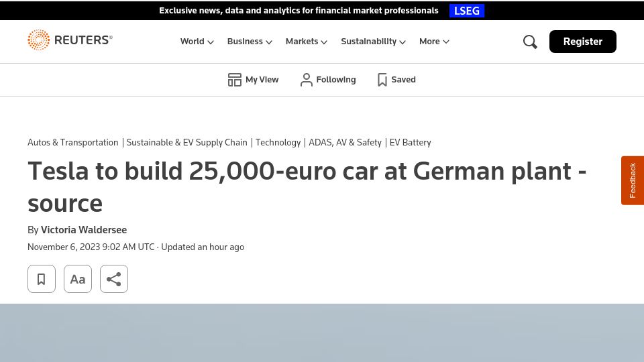The height and width of the screenshot is (362, 644).
Task: Open the My View tab
Action: [254, 80]
